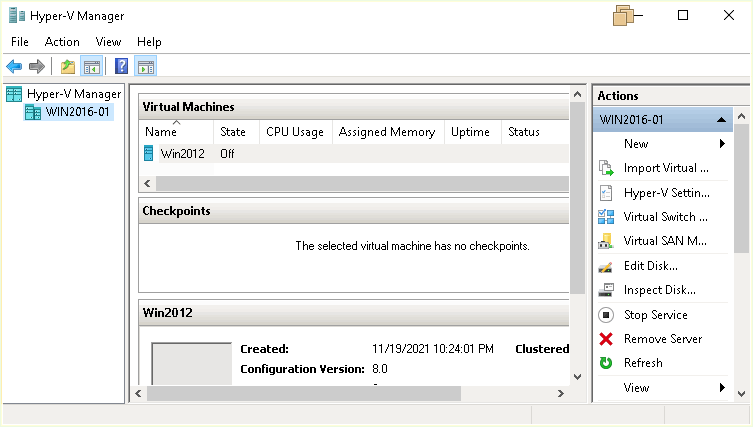Toggle Show/Hide Action Pane toolbar button

click(x=146, y=67)
